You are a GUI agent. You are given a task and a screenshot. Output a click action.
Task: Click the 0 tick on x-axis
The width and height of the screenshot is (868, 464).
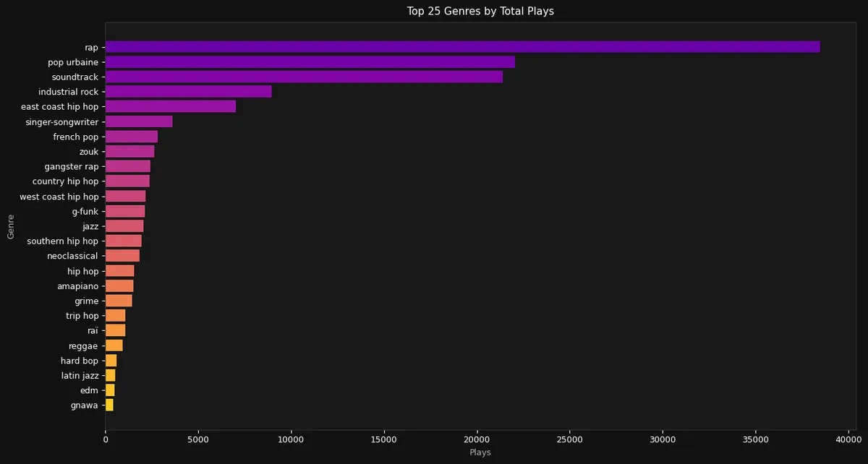coord(106,439)
